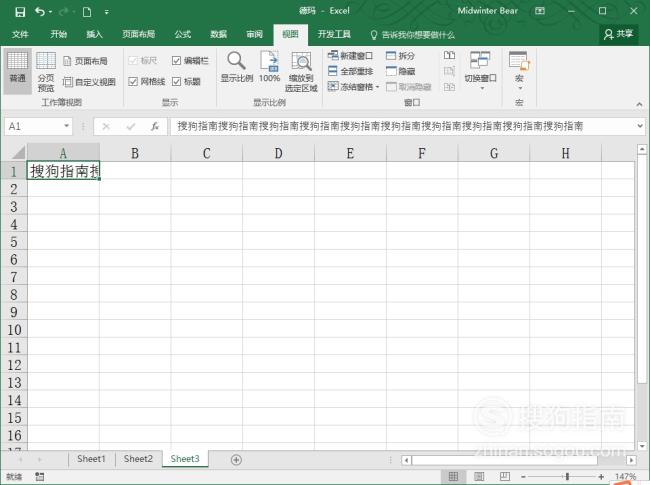Click the zoom in plus button
650x485 pixels.
click(601, 477)
